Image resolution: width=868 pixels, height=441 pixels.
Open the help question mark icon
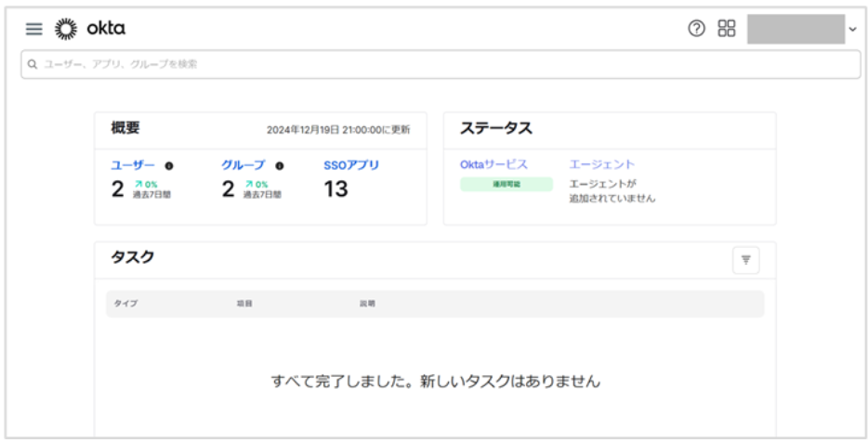point(696,29)
